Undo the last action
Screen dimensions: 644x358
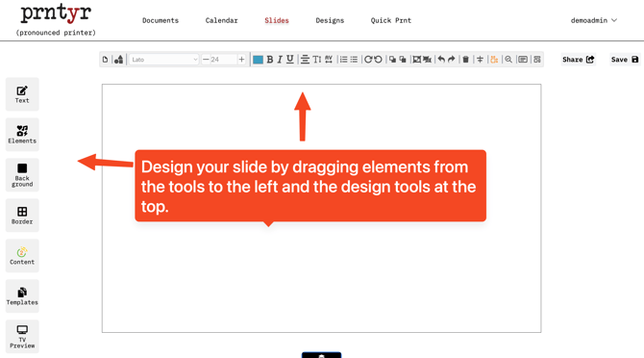click(x=441, y=60)
